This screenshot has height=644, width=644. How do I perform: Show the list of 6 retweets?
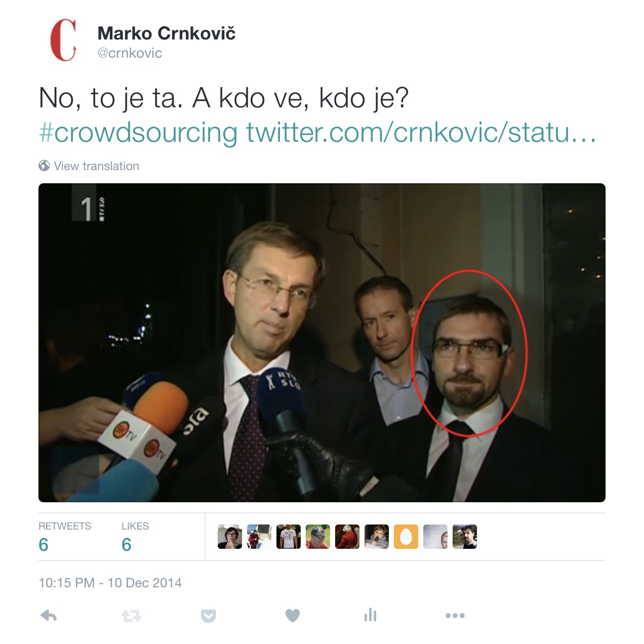tap(65, 537)
